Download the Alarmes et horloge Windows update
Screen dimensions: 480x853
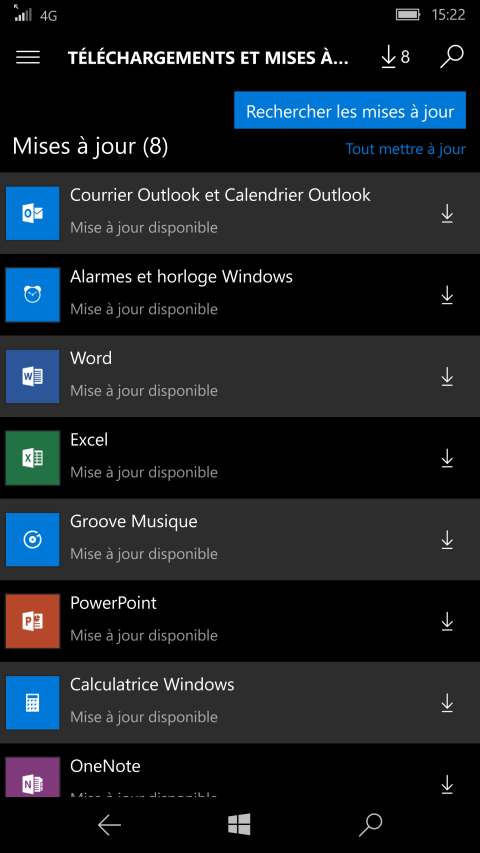447,295
